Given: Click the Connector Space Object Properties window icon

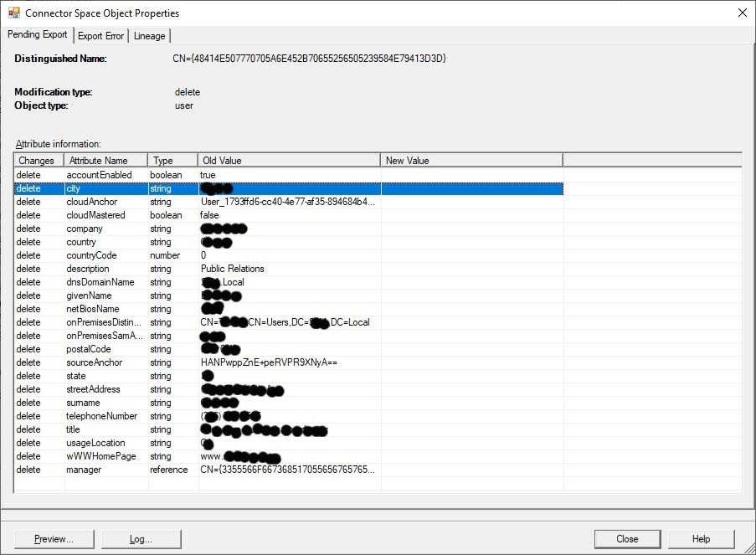Looking at the screenshot, I should point(14,13).
